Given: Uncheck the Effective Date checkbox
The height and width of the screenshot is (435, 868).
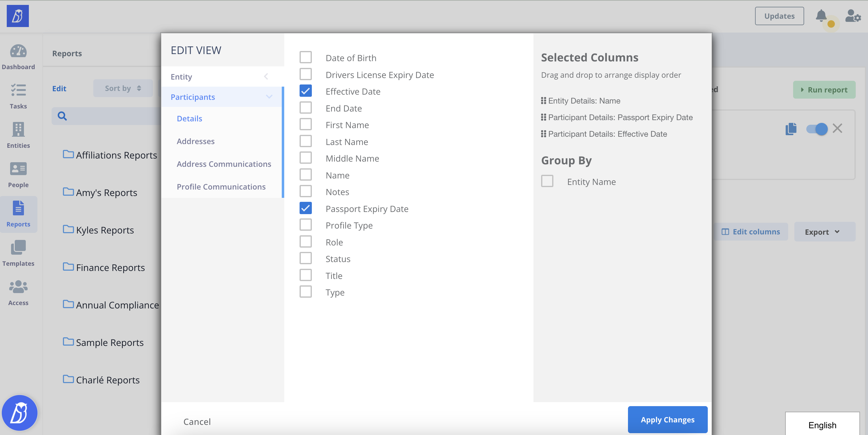Looking at the screenshot, I should (x=306, y=91).
